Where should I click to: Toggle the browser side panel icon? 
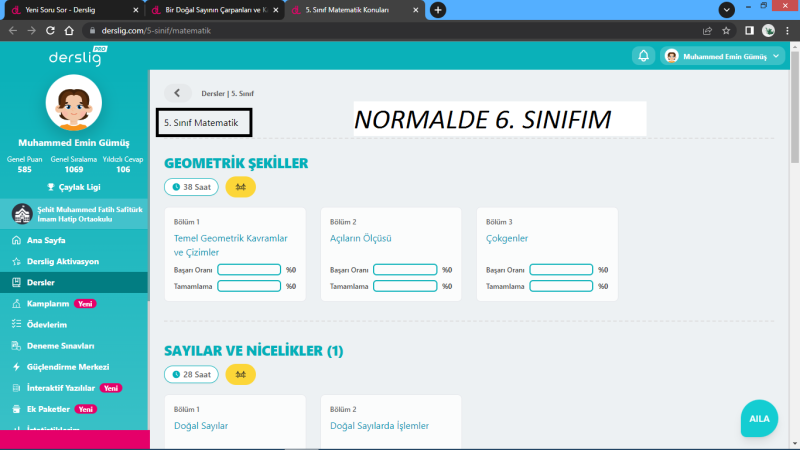coord(749,31)
